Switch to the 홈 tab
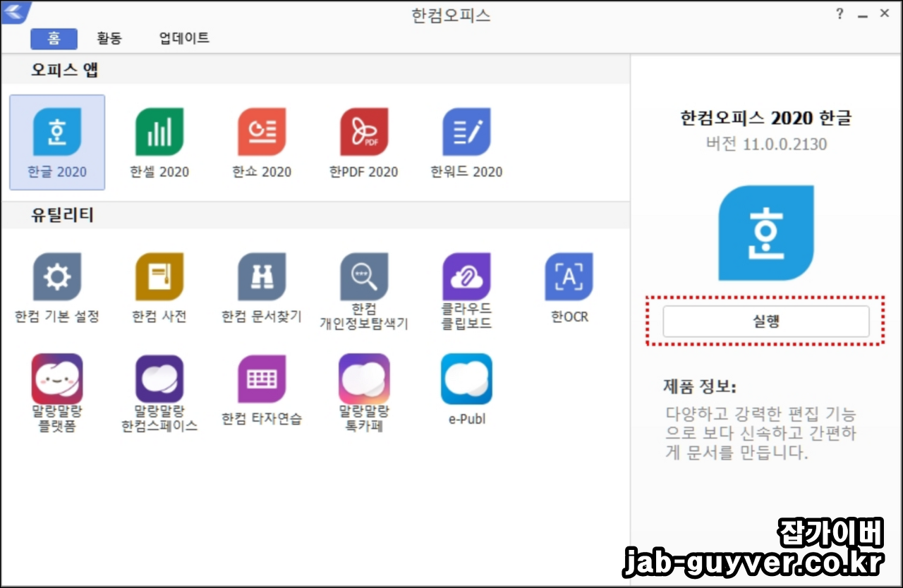This screenshot has width=903, height=588. pyautogui.click(x=54, y=38)
